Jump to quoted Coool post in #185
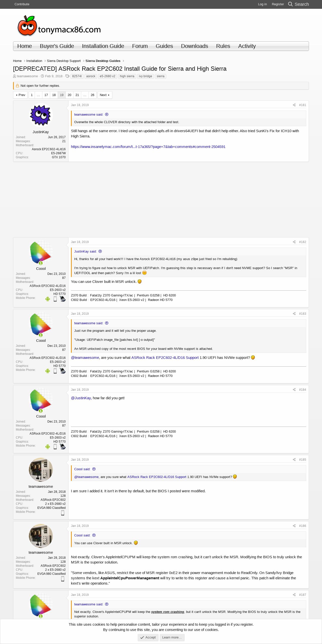 [94, 469]
